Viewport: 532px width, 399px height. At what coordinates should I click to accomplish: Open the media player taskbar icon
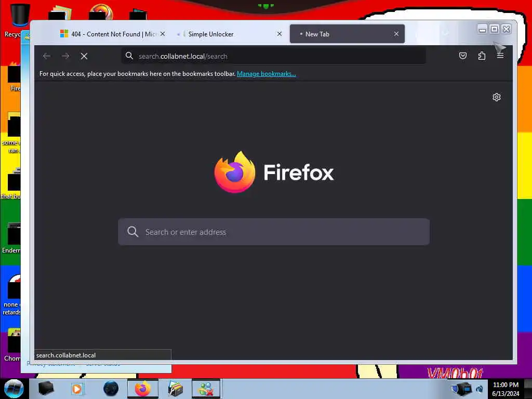pos(77,389)
